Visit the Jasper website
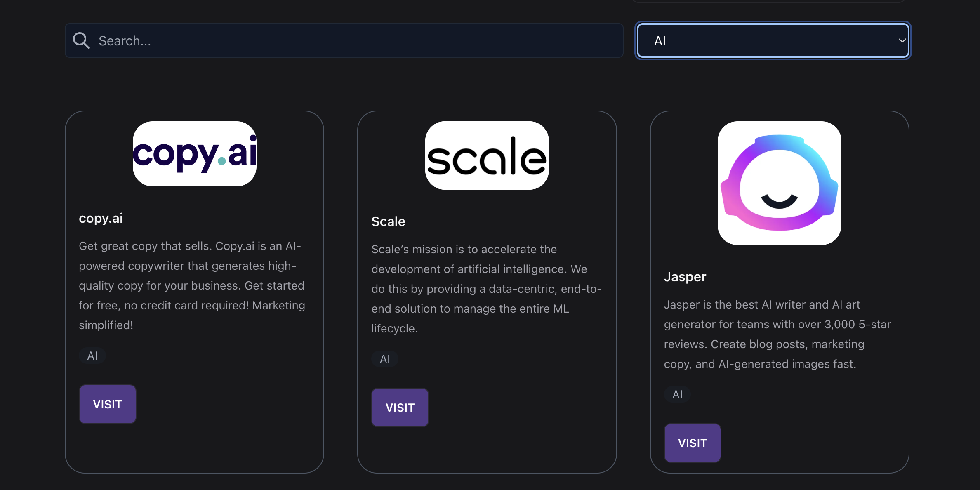Screen dimensions: 980x490 [693, 443]
